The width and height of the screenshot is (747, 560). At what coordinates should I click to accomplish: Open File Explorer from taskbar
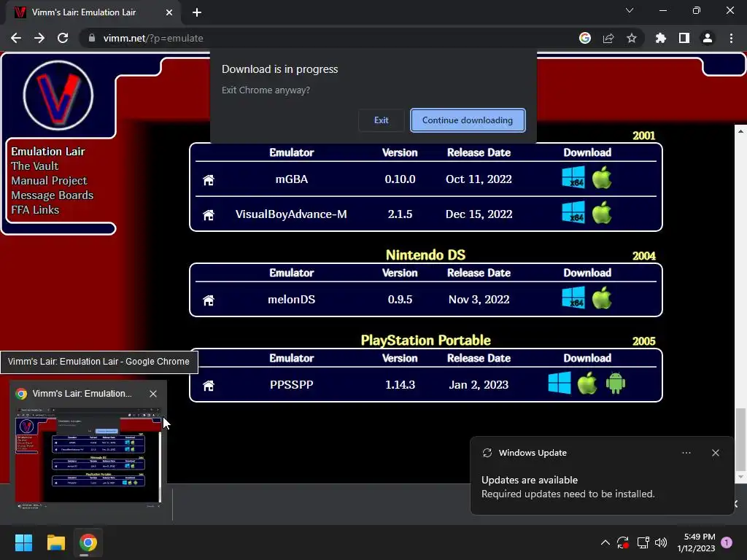[55, 542]
